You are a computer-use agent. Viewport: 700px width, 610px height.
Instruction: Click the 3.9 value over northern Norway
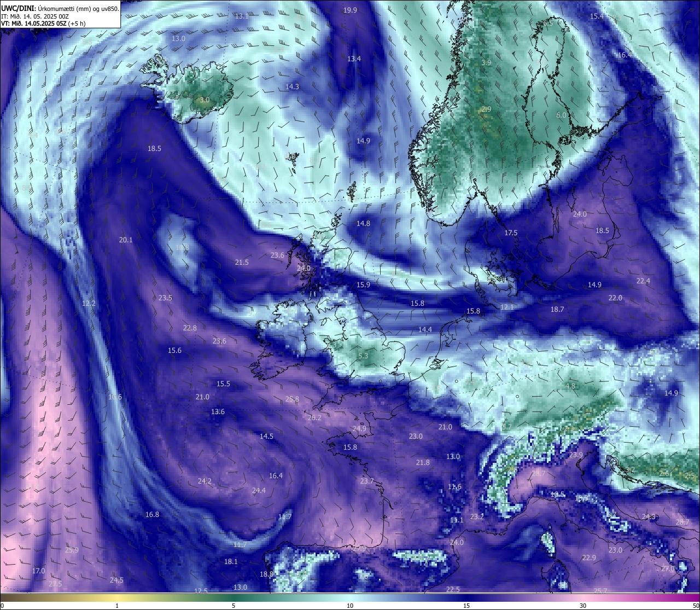[486, 63]
